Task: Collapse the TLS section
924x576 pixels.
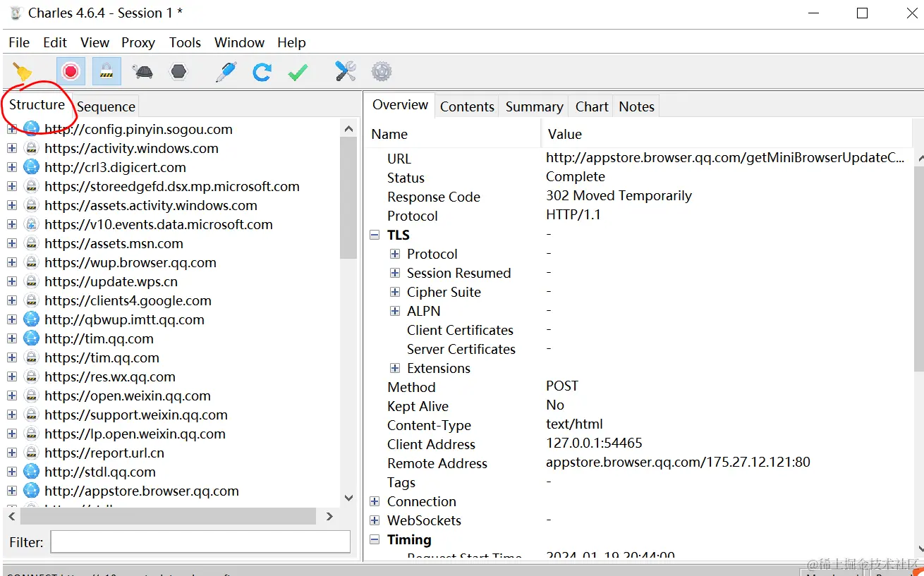Action: (x=375, y=235)
